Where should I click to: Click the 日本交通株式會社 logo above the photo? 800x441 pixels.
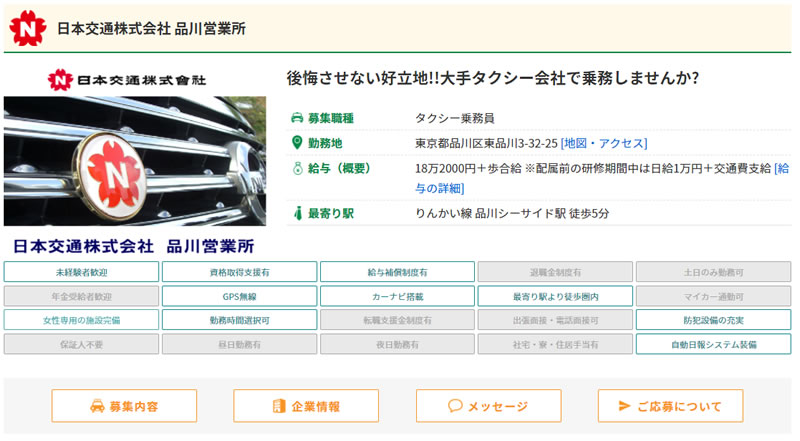tap(127, 80)
